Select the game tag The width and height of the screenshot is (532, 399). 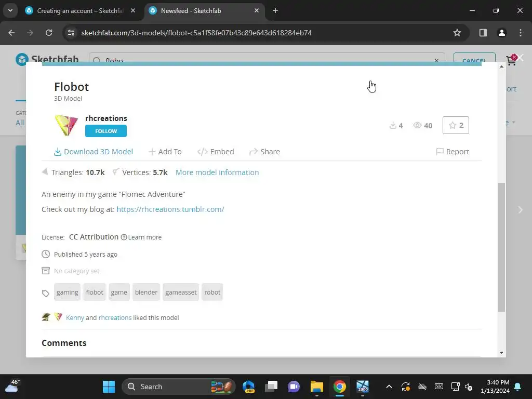tap(119, 292)
